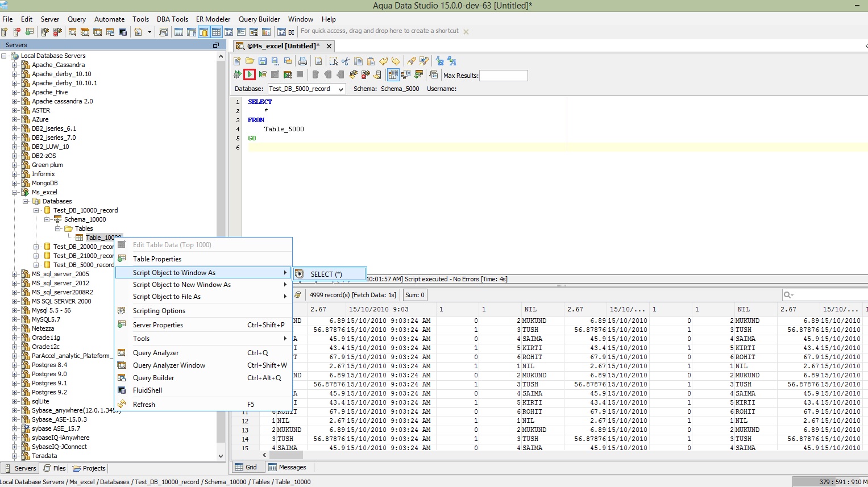The width and height of the screenshot is (868, 487).
Task: Click the server tree scrollbar down arrow
Action: click(x=221, y=456)
